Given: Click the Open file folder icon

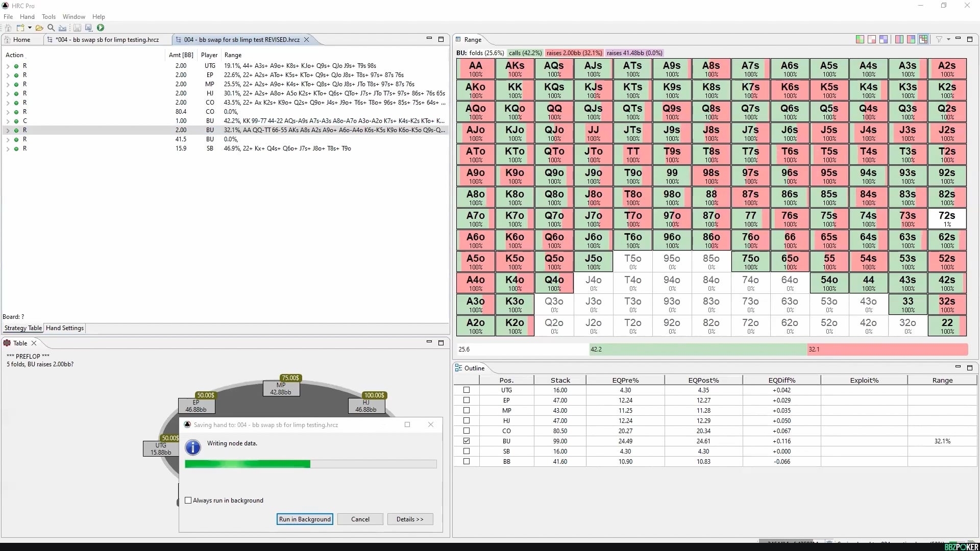Looking at the screenshot, I should click(x=39, y=28).
